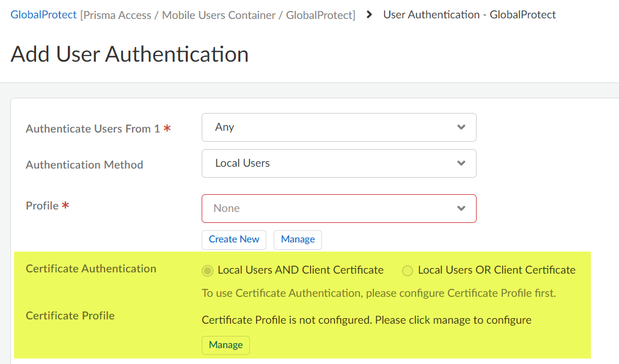The image size is (619, 364).
Task: Click Manage under Certificate Profile
Action: [225, 345]
